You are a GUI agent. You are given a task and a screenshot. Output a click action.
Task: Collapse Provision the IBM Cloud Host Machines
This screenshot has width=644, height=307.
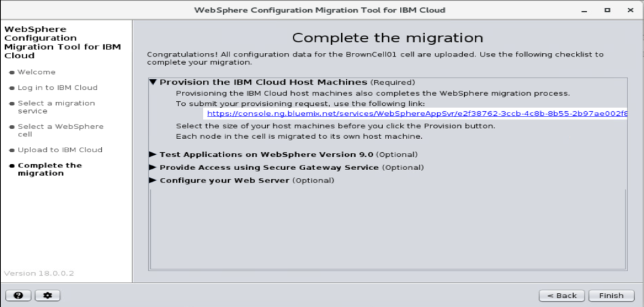pyautogui.click(x=153, y=83)
